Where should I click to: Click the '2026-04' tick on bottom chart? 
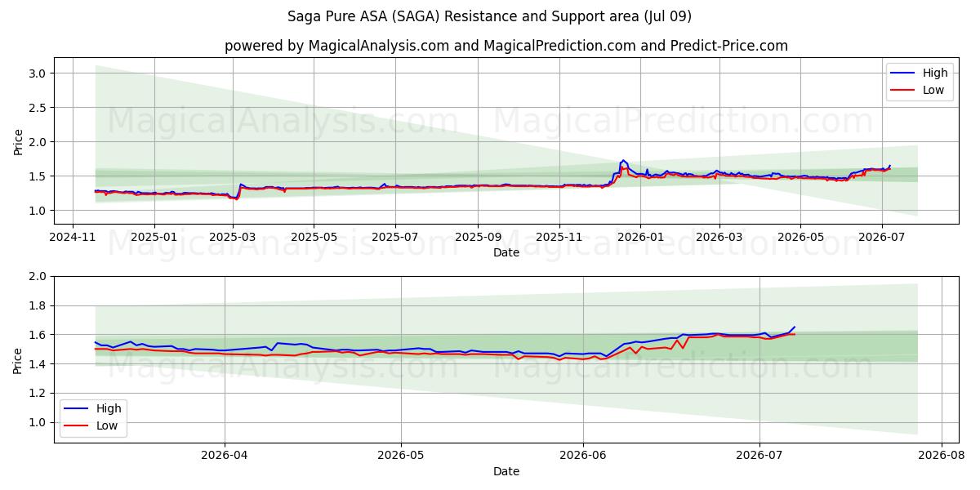tap(224, 457)
